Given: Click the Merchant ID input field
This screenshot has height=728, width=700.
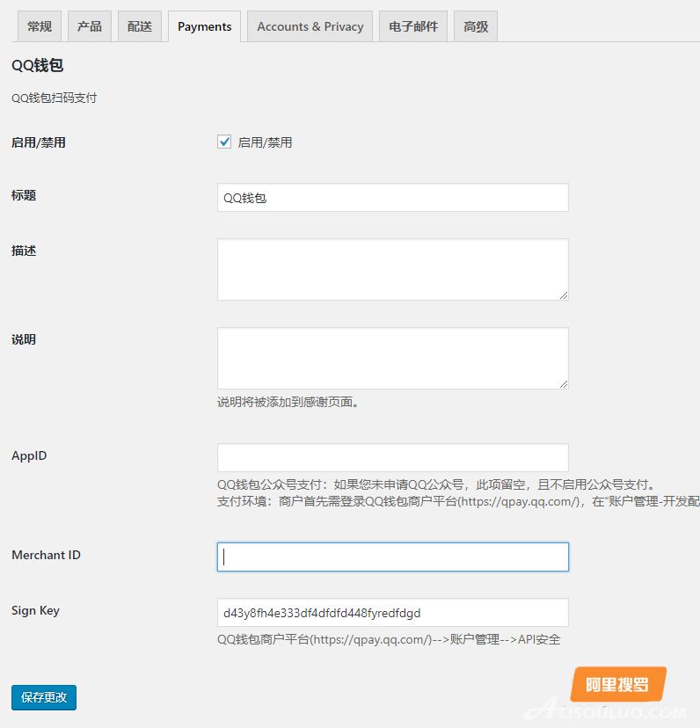Looking at the screenshot, I should (x=393, y=557).
